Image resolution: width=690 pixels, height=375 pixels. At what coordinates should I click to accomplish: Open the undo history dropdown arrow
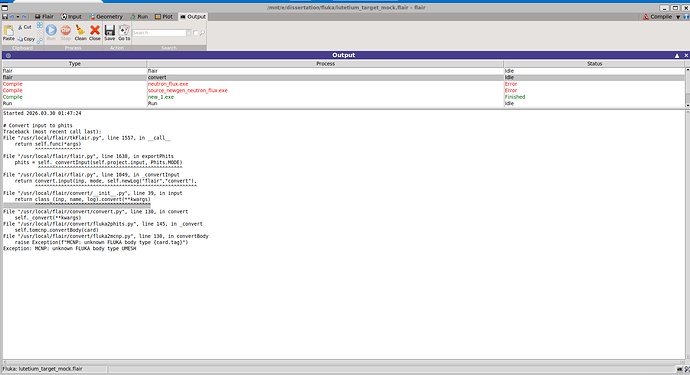point(18,17)
